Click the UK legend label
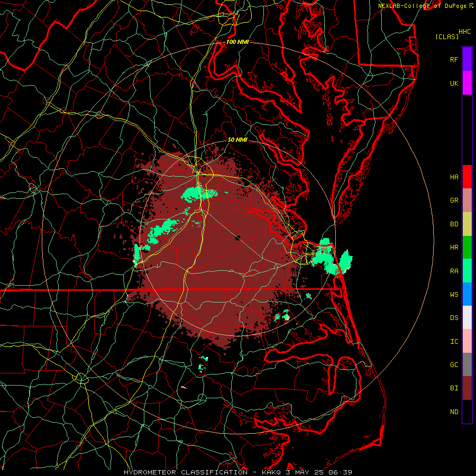Screen dimensions: 476x476 [454, 83]
